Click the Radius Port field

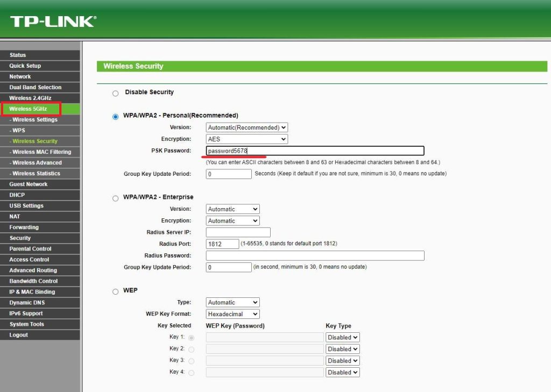(223, 244)
